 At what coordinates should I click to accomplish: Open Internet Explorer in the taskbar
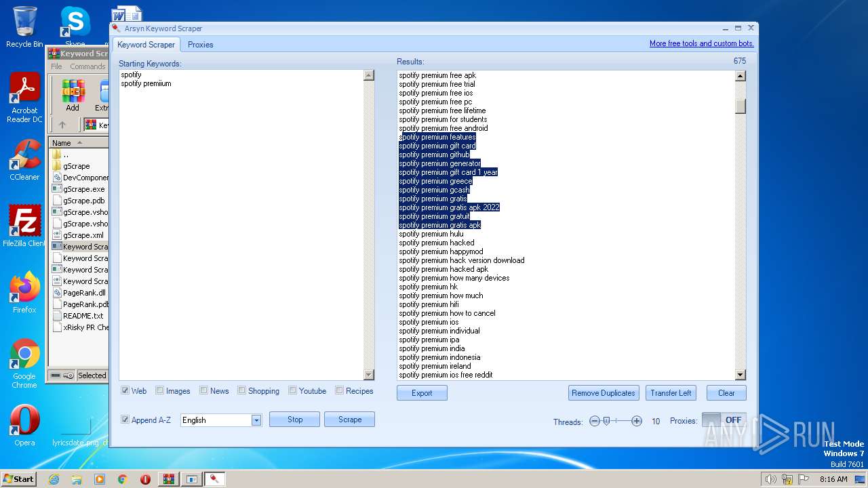pos(54,479)
